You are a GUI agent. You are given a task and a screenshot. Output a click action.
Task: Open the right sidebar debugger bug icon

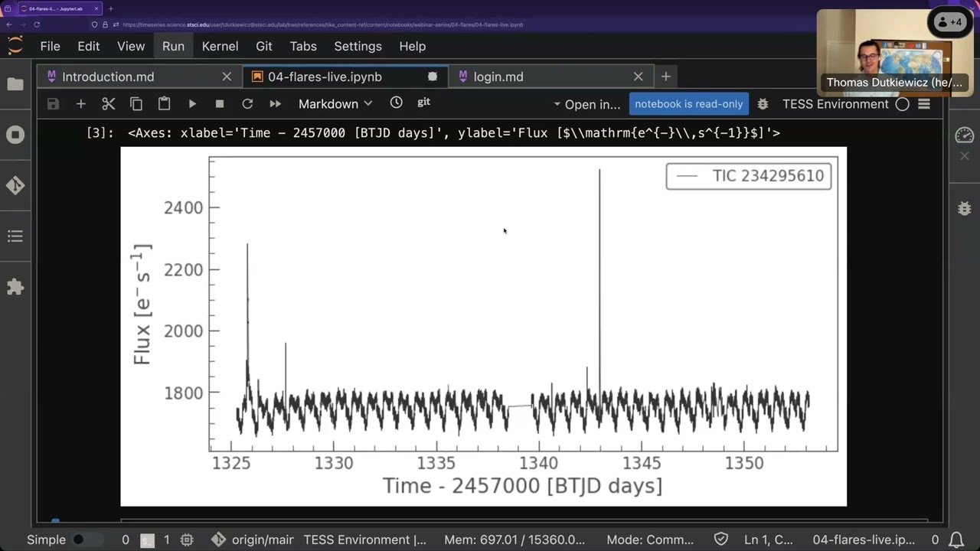(x=965, y=208)
